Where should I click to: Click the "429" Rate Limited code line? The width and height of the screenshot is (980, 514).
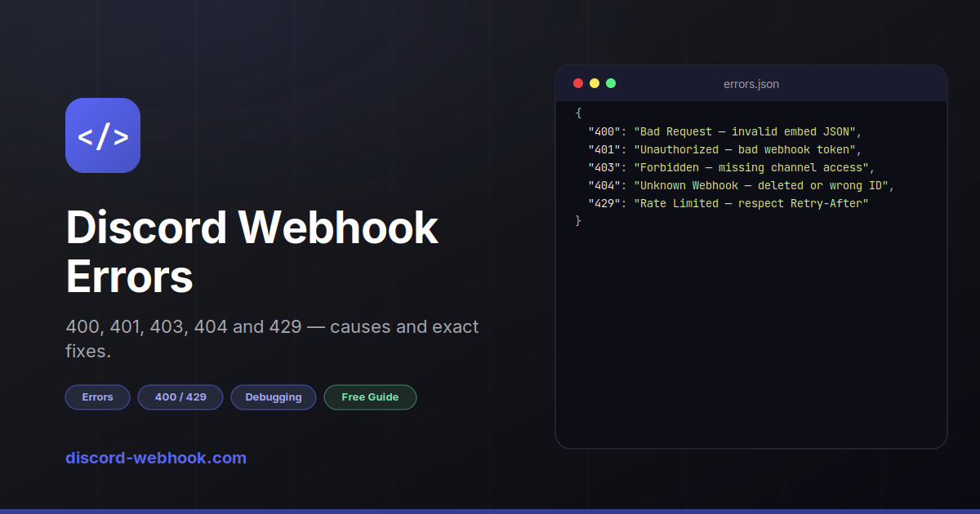tap(728, 203)
